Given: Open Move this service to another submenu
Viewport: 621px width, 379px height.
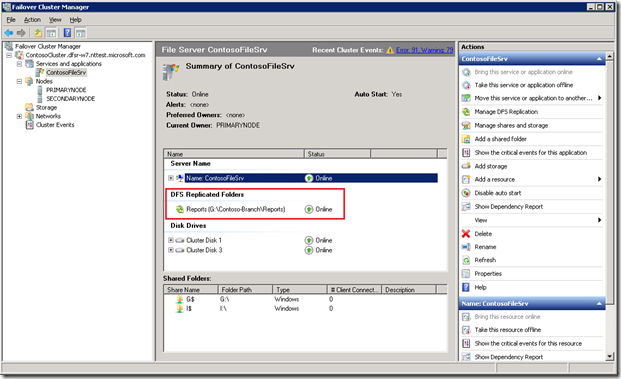Looking at the screenshot, I should click(x=599, y=98).
